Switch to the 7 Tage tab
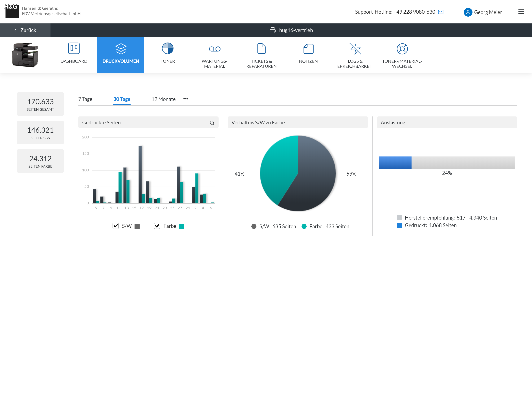The image size is (532, 411). pos(85,99)
